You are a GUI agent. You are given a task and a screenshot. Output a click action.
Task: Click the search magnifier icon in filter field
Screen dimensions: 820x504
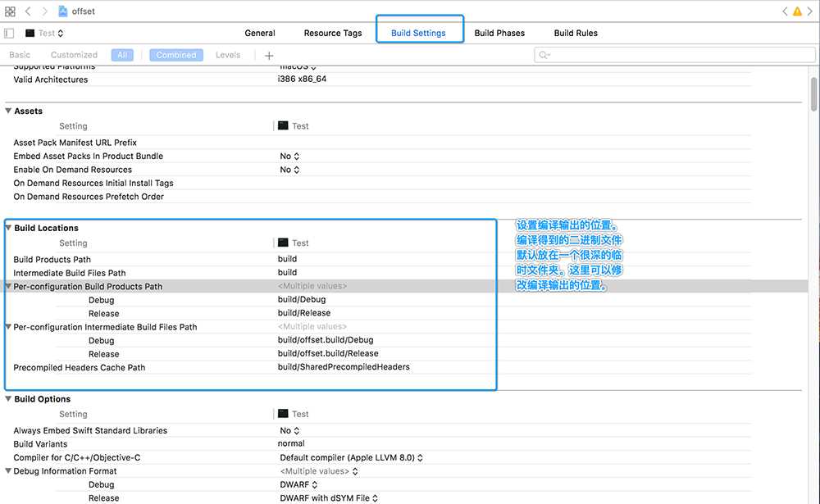coord(544,55)
